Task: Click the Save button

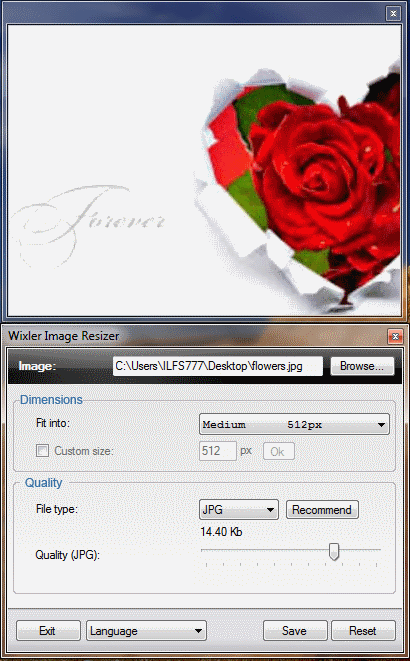Action: pyautogui.click(x=295, y=631)
